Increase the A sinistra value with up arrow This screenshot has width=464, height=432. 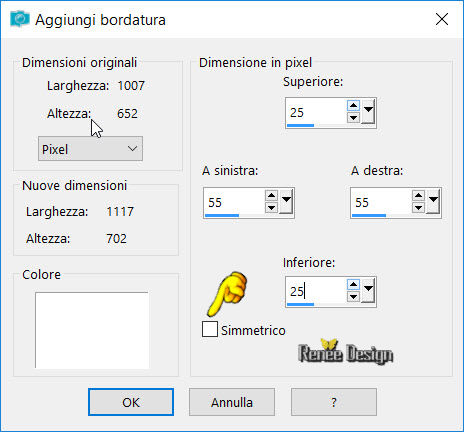pyautogui.click(x=271, y=196)
